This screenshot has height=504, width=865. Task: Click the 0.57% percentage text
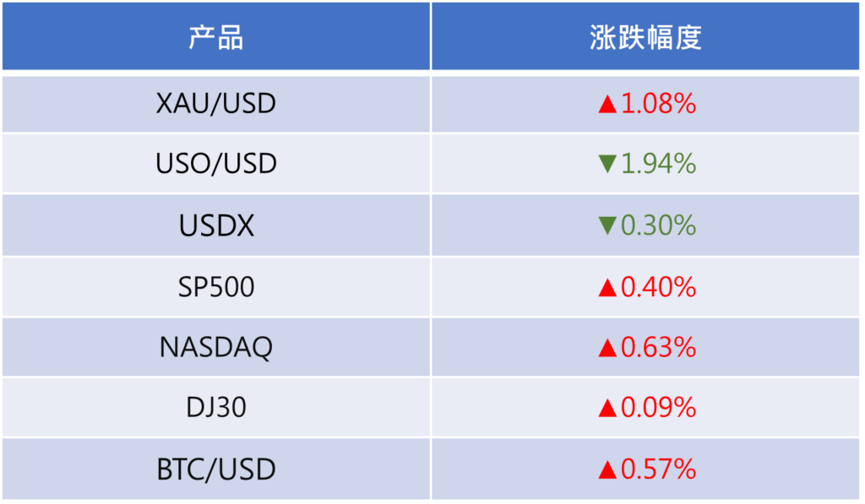[659, 469]
